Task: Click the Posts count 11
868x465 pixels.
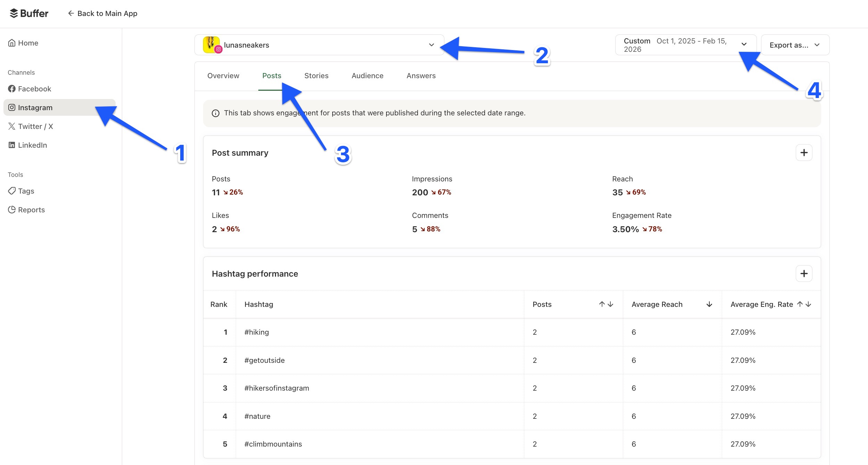Action: pyautogui.click(x=216, y=192)
